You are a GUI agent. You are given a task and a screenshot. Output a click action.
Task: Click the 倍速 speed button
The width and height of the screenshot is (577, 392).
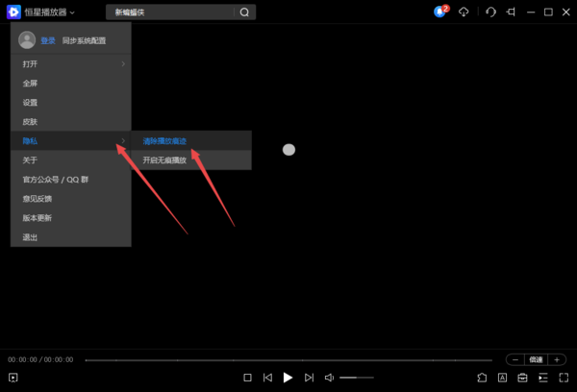pos(536,359)
